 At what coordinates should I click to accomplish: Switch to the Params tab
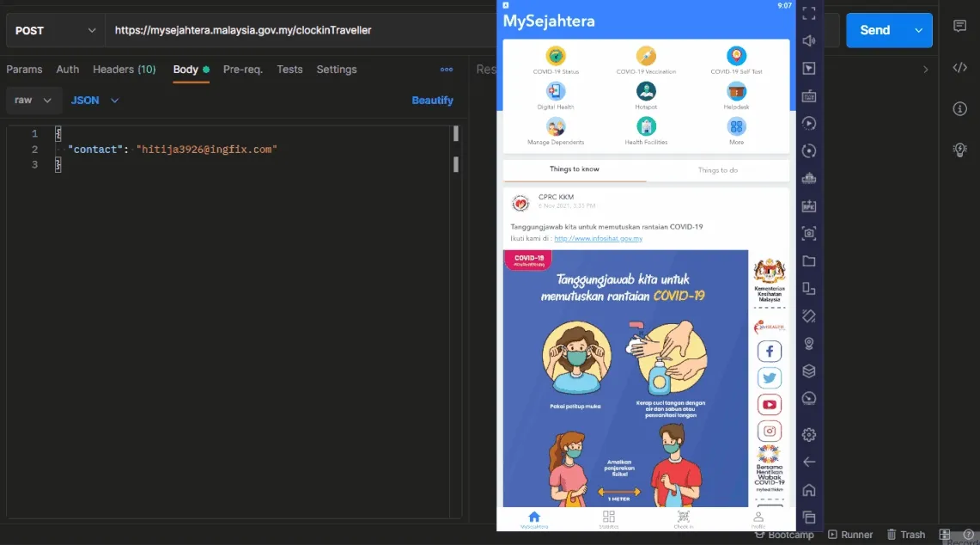pos(24,70)
